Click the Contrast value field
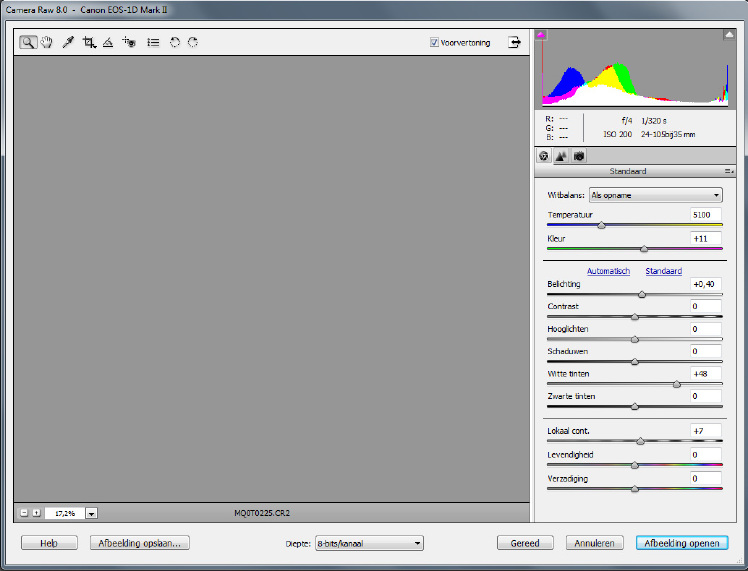 pos(706,306)
